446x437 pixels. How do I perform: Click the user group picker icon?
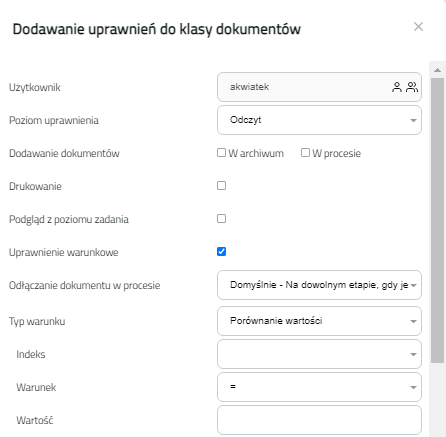click(x=412, y=87)
